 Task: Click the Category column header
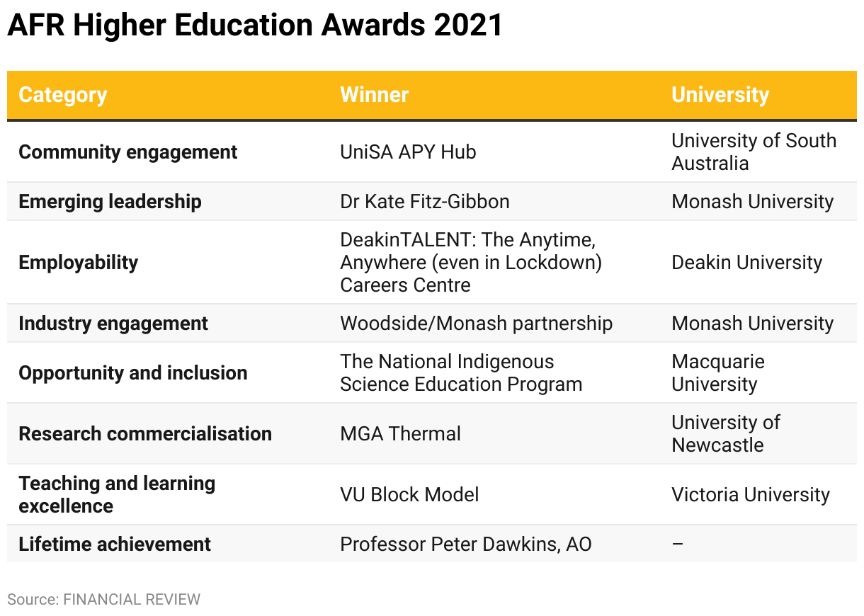click(62, 95)
